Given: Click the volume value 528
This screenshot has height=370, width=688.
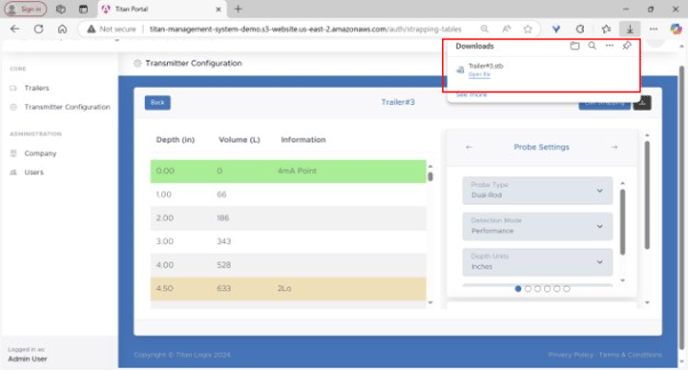Looking at the screenshot, I should point(224,265).
